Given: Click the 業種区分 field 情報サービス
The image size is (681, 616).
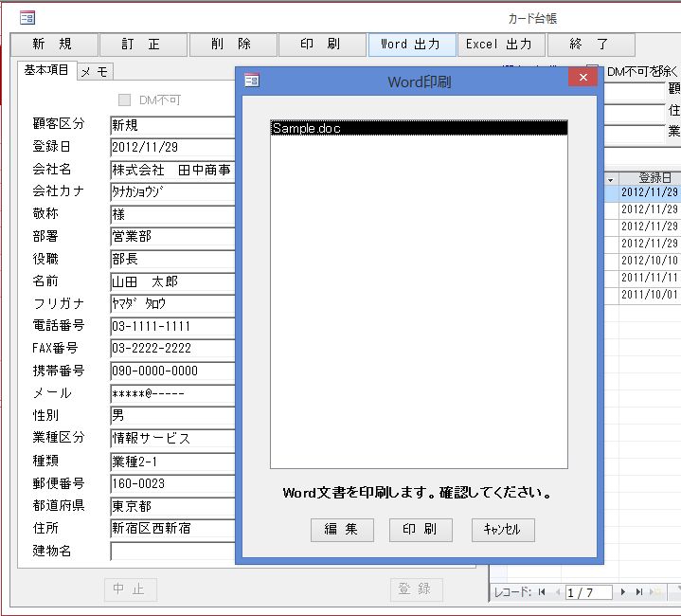Looking at the screenshot, I should tap(172, 439).
